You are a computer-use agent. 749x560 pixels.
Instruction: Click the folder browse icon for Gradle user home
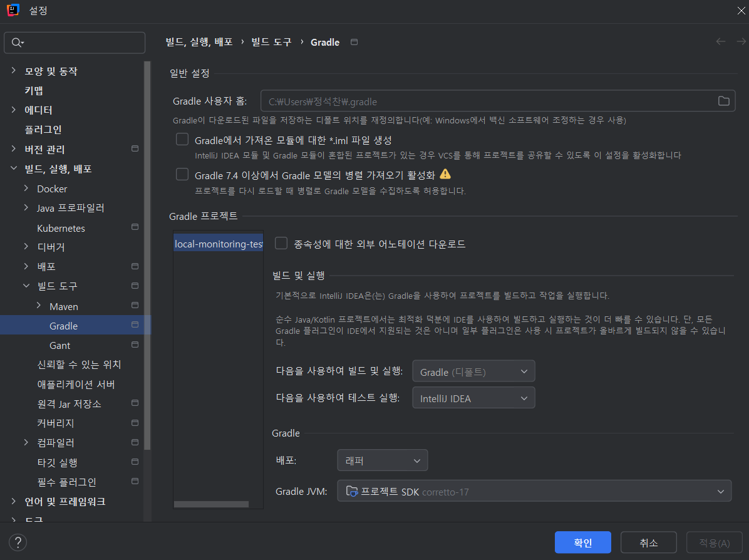[x=724, y=101]
